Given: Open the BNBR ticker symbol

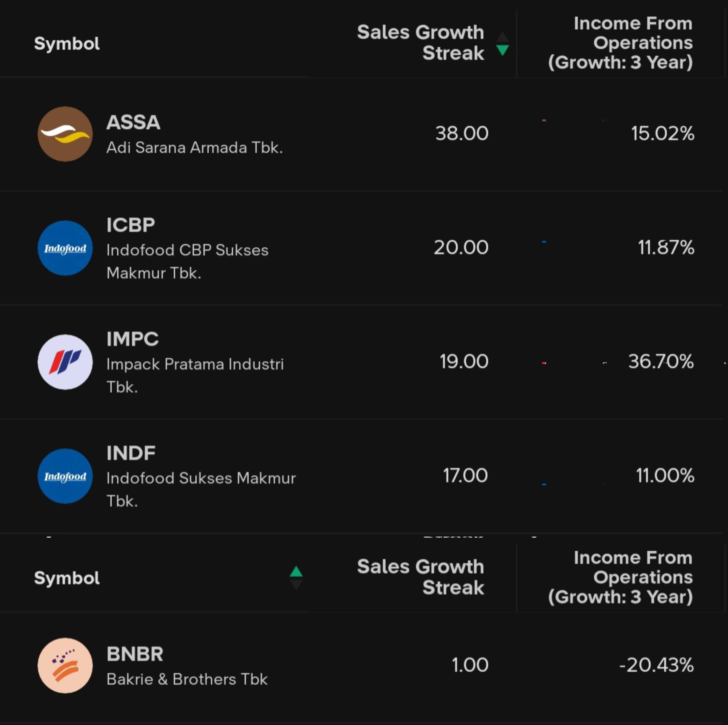Looking at the screenshot, I should [135, 654].
